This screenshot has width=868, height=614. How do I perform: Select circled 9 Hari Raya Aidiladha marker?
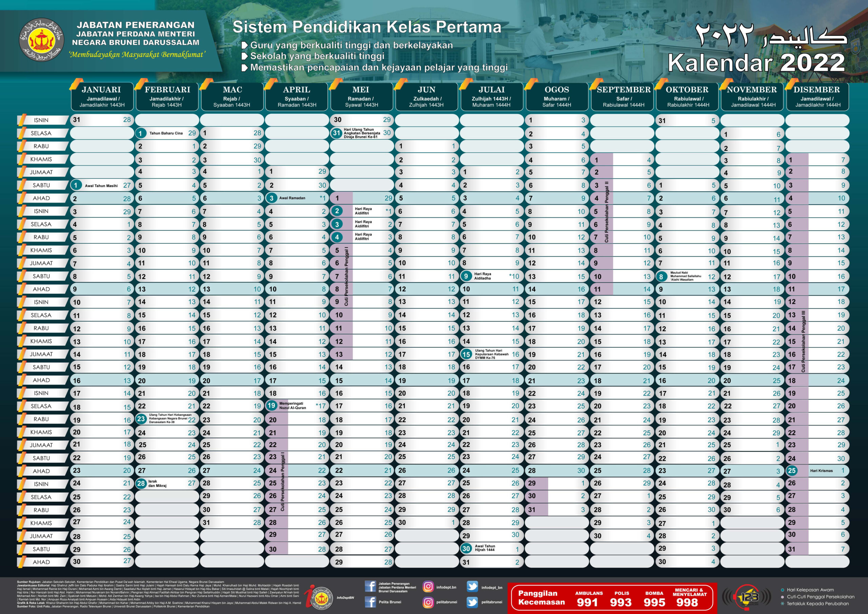click(x=466, y=276)
